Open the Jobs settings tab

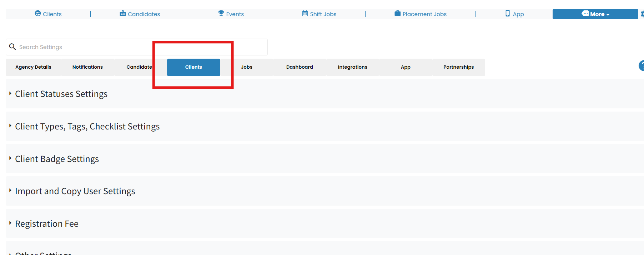(x=247, y=67)
